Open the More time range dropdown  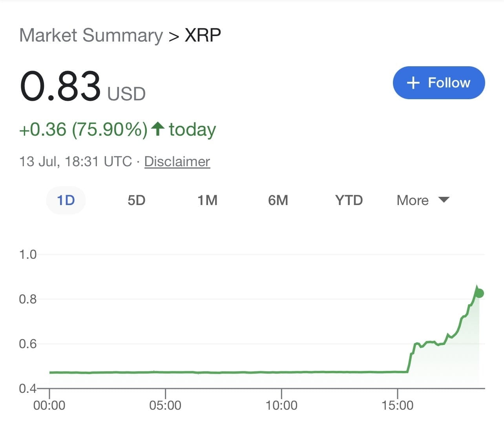(423, 200)
